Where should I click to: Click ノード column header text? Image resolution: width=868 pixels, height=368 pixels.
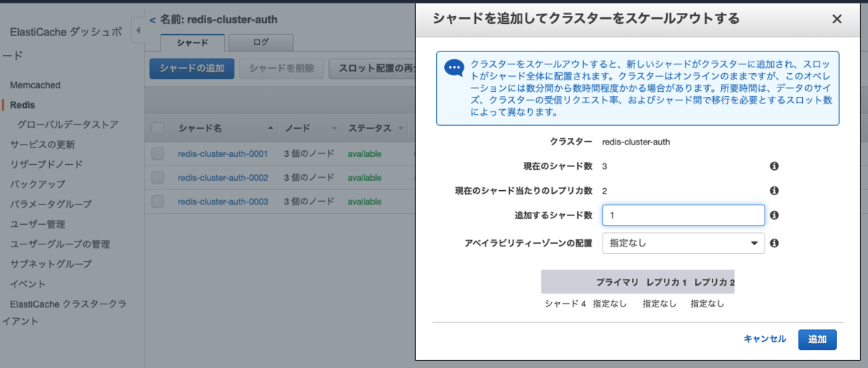(297, 129)
